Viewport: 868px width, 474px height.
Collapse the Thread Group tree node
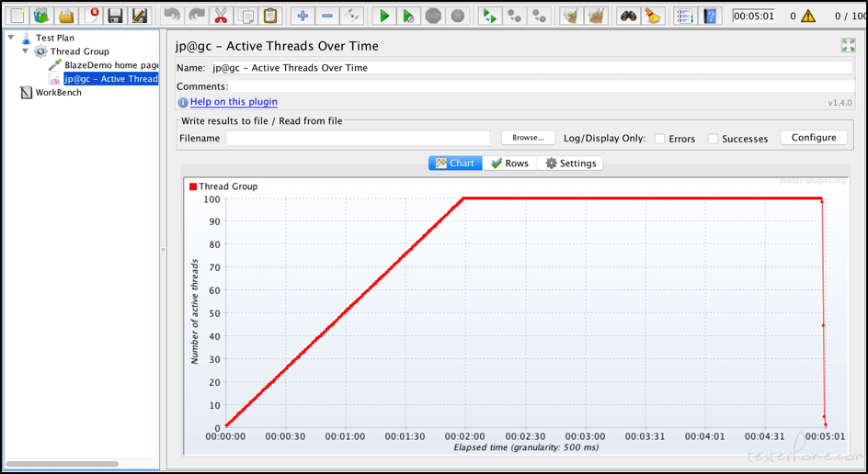pyautogui.click(x=26, y=51)
